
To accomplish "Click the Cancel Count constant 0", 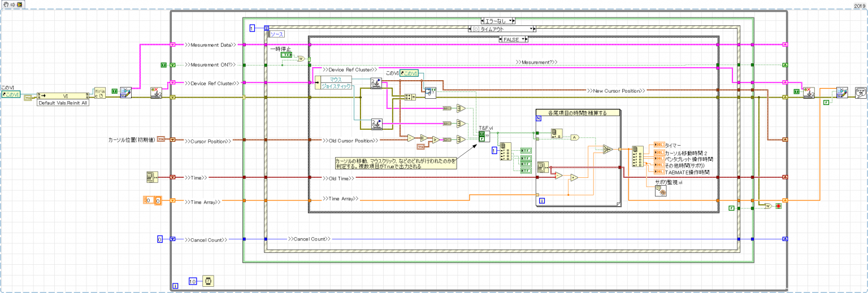I will click(160, 239).
